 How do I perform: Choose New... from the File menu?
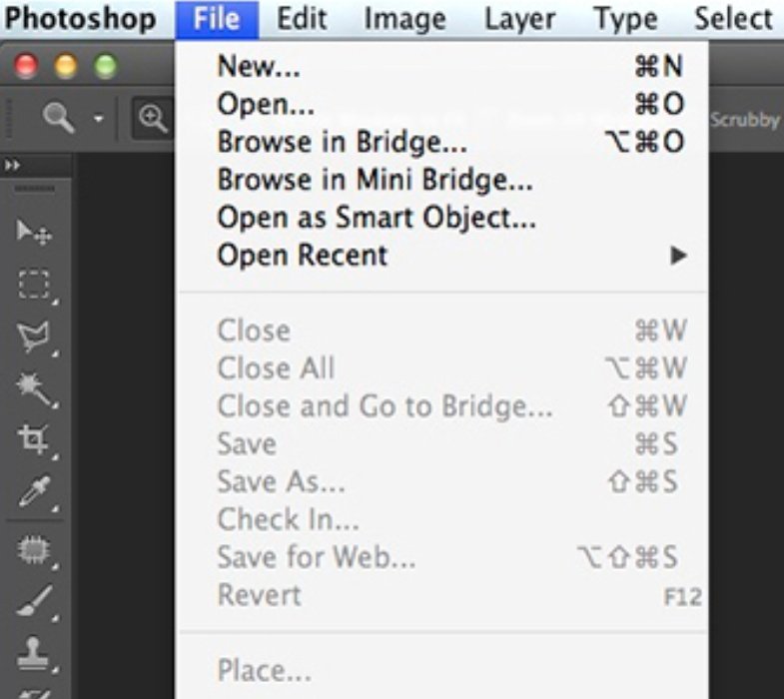(x=258, y=67)
